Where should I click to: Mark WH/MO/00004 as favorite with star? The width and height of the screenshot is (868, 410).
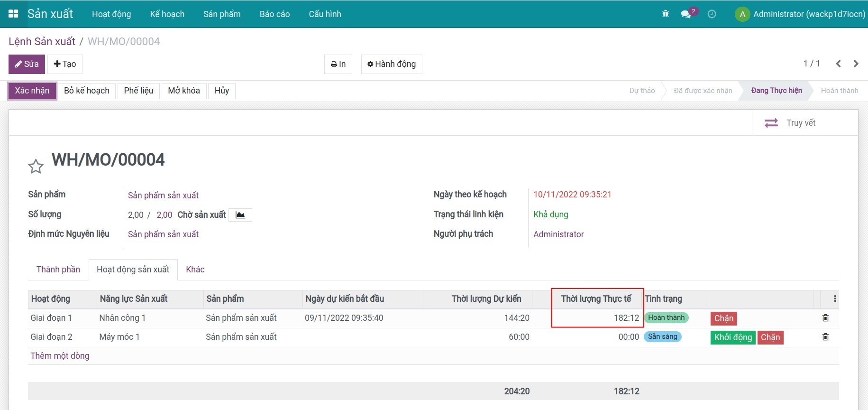tap(36, 167)
